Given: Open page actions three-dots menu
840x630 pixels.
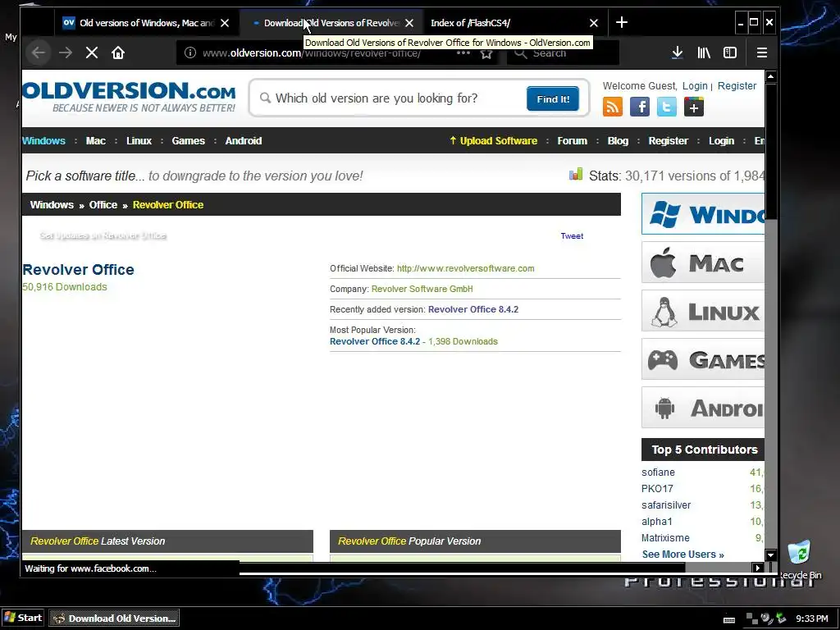Looking at the screenshot, I should point(463,52).
